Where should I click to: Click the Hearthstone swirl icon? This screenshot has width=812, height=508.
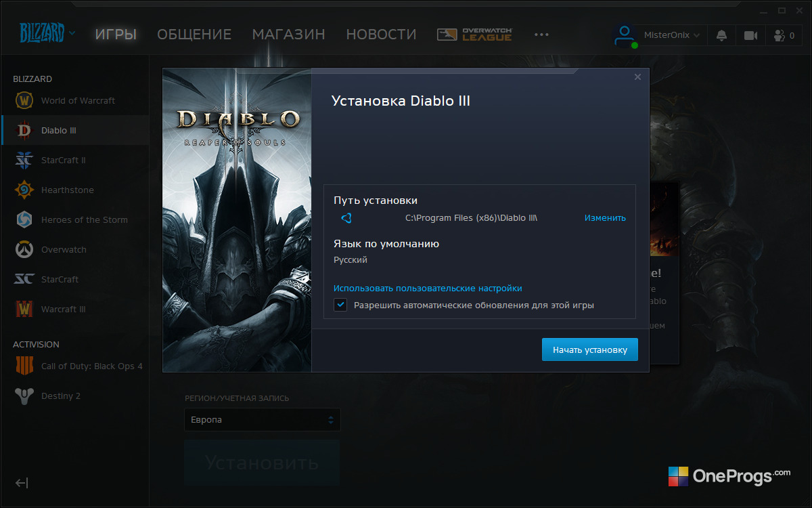[x=24, y=190]
